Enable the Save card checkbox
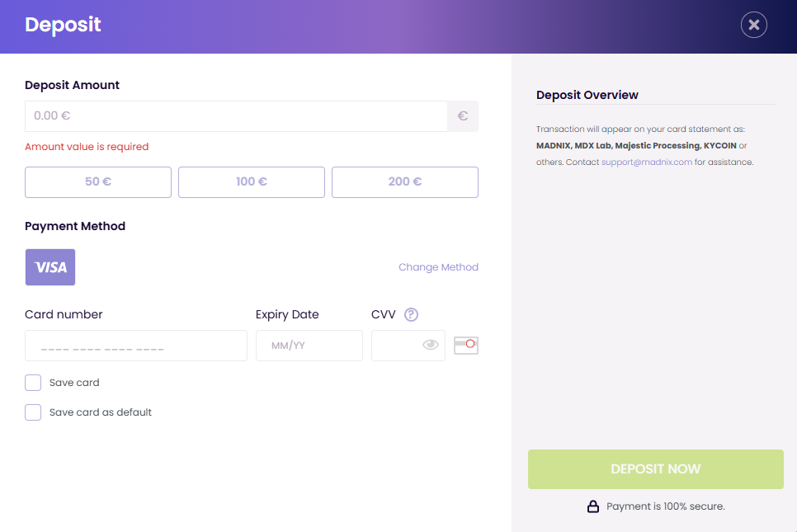Image resolution: width=797 pixels, height=532 pixels. coord(33,383)
